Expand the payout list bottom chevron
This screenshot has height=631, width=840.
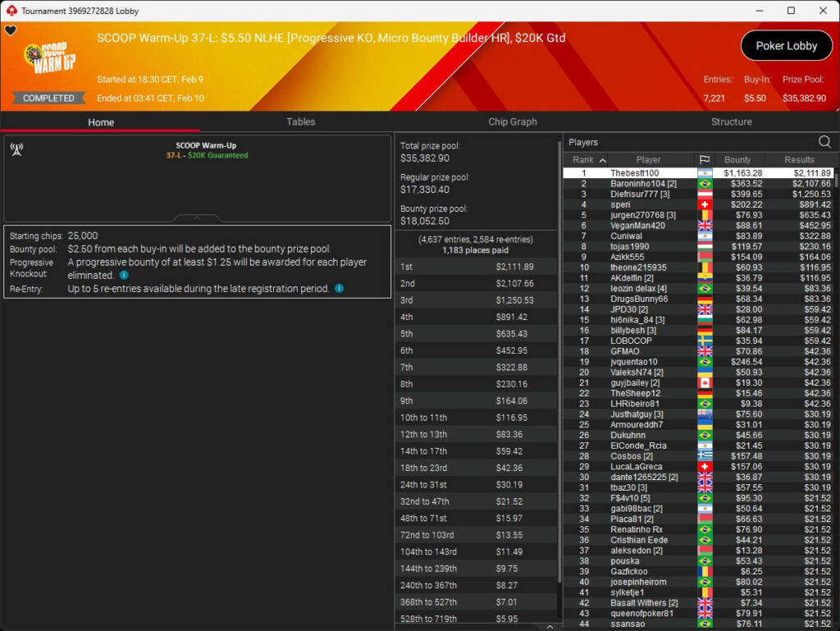pos(550,627)
